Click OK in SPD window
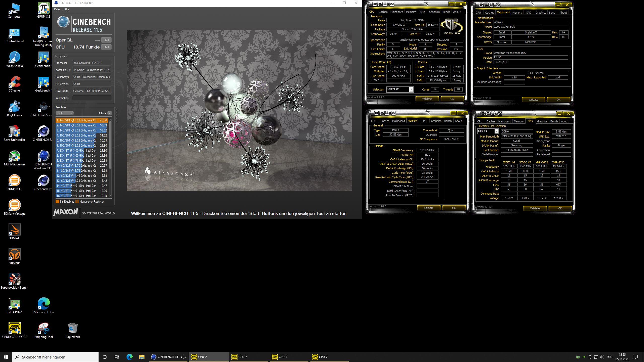The height and width of the screenshot is (362, 644). (x=560, y=208)
